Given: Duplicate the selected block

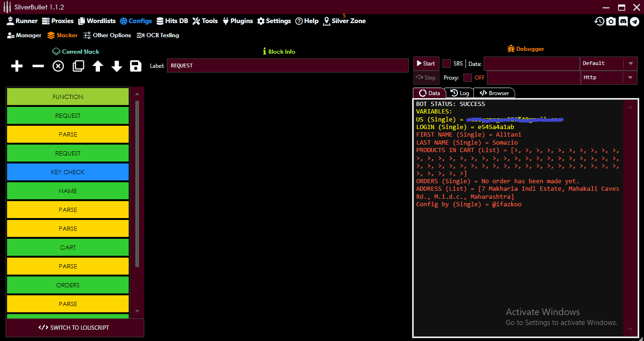Looking at the screenshot, I should [x=78, y=66].
